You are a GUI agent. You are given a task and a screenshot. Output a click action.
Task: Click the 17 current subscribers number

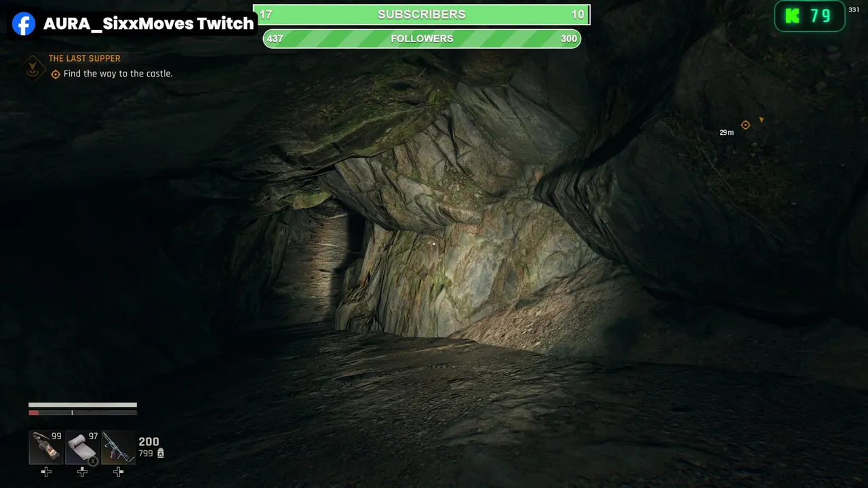click(266, 15)
